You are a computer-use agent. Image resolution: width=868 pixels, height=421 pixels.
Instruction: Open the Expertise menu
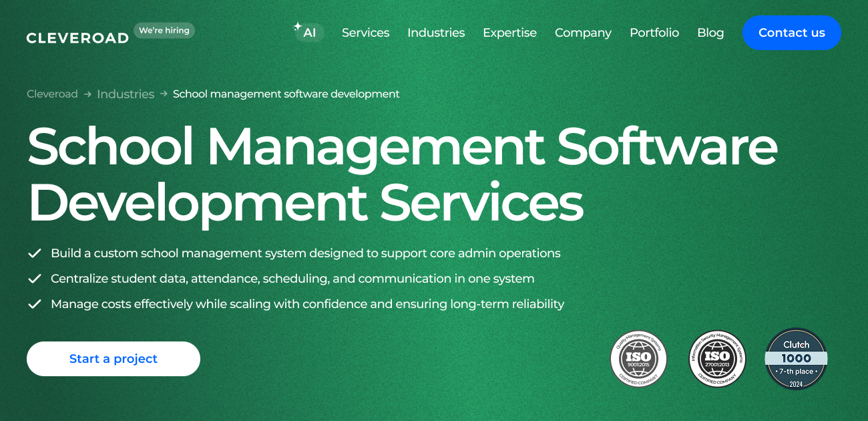click(509, 33)
